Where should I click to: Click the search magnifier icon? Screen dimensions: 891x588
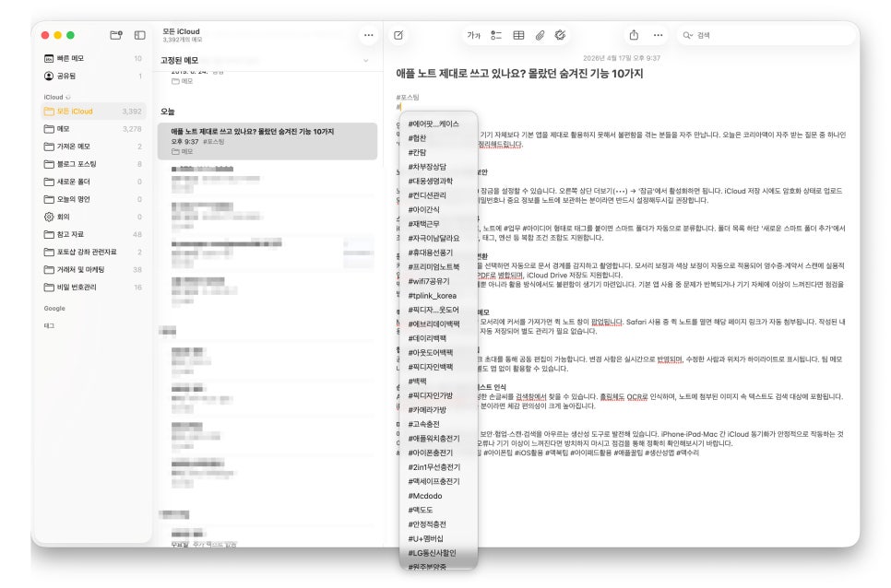[687, 35]
